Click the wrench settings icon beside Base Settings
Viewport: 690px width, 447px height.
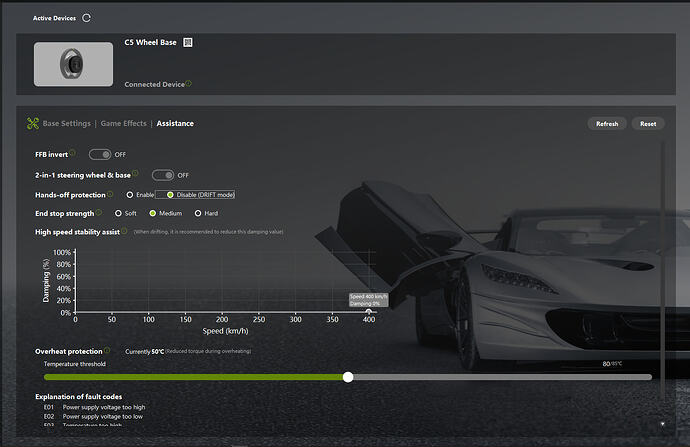33,124
